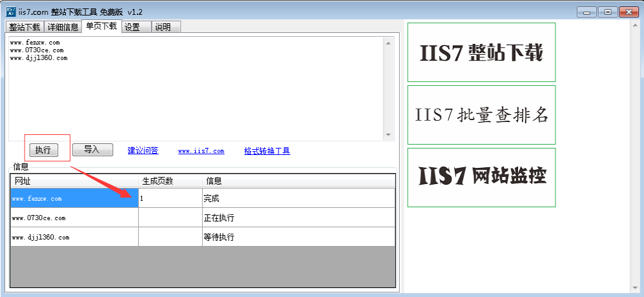644x297 pixels.
Task: Select the www.djjl360.com table cell
Action: (x=75, y=237)
